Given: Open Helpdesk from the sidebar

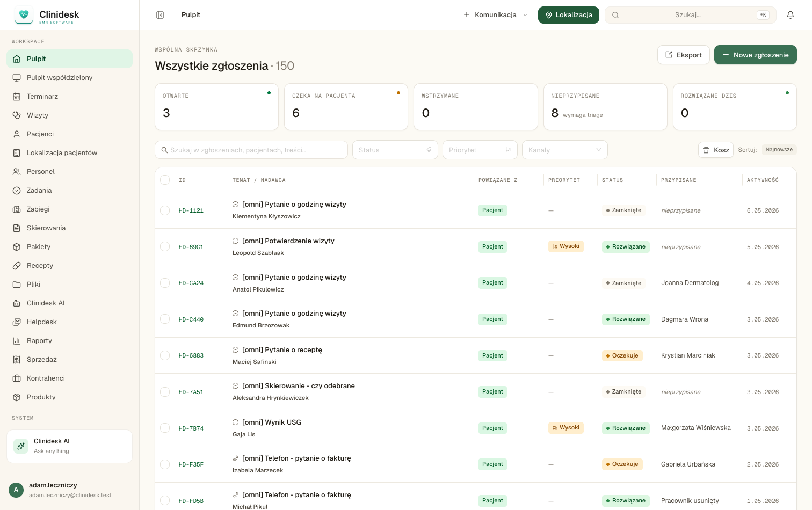Looking at the screenshot, I should 70,322.
